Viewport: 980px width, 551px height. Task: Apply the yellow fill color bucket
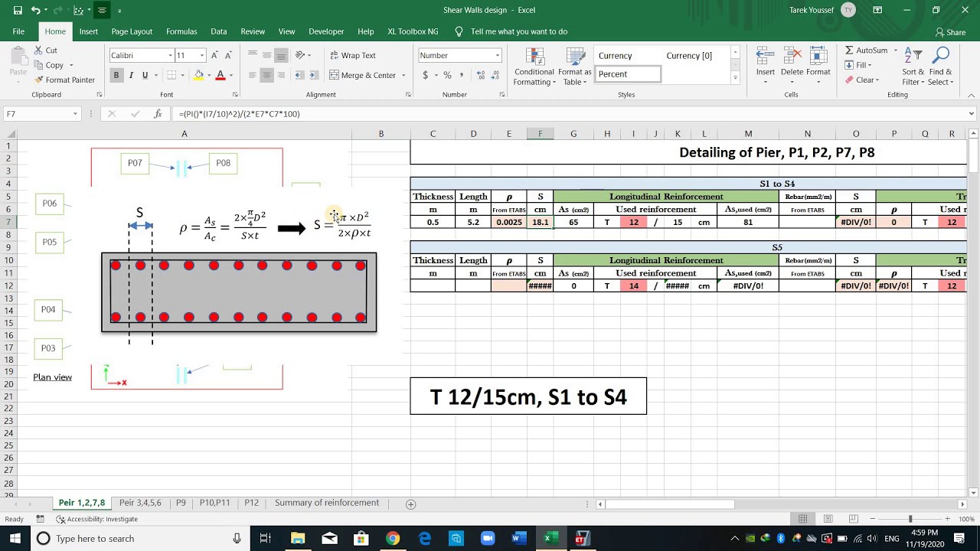pos(199,75)
